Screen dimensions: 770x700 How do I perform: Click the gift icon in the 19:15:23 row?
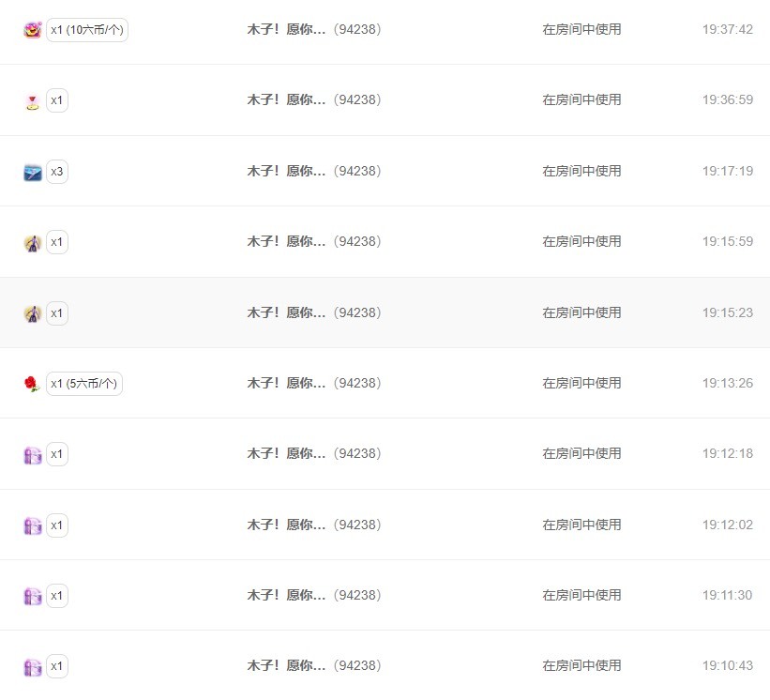[33, 314]
